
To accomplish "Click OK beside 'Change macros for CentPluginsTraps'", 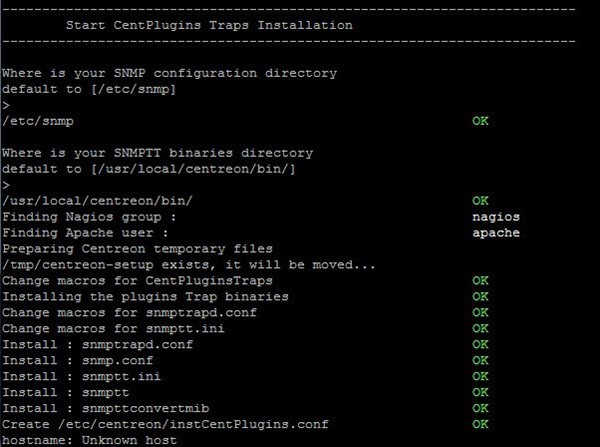I will (x=480, y=281).
